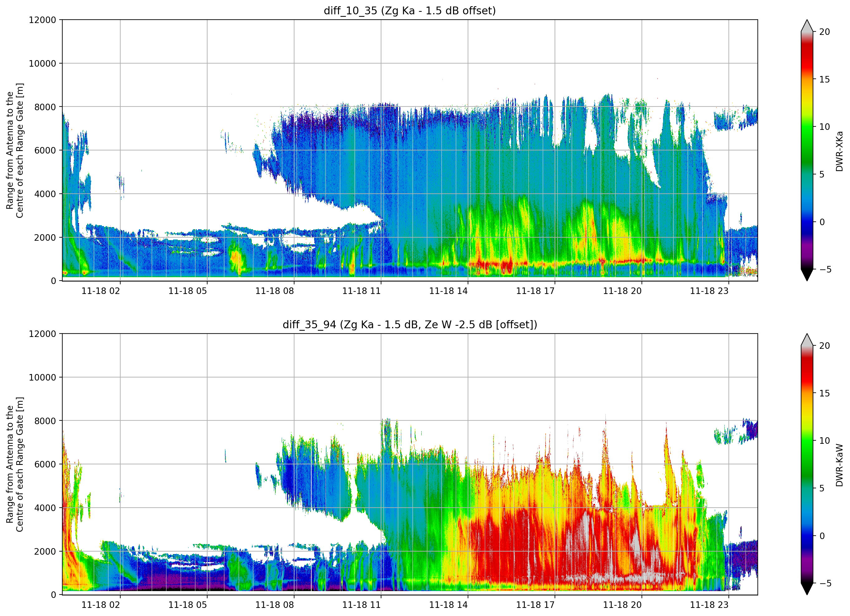The image size is (850, 616).
Task: Click the bottom plot y-axis label text
Action: tap(15, 464)
